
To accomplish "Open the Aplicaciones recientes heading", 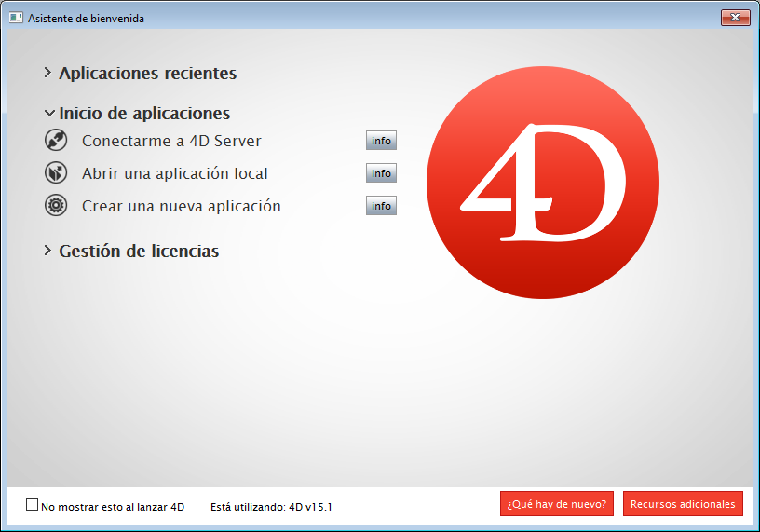I will tap(148, 74).
